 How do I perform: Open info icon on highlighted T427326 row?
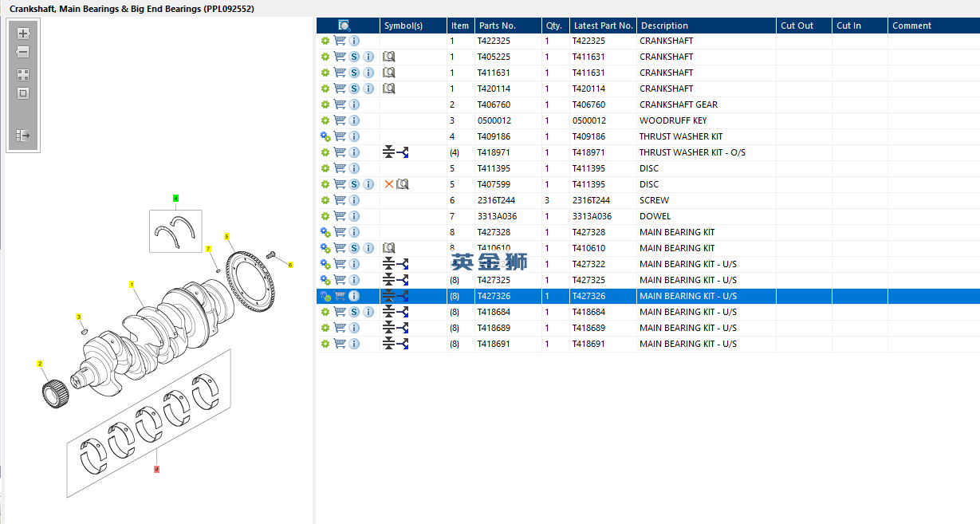click(354, 296)
